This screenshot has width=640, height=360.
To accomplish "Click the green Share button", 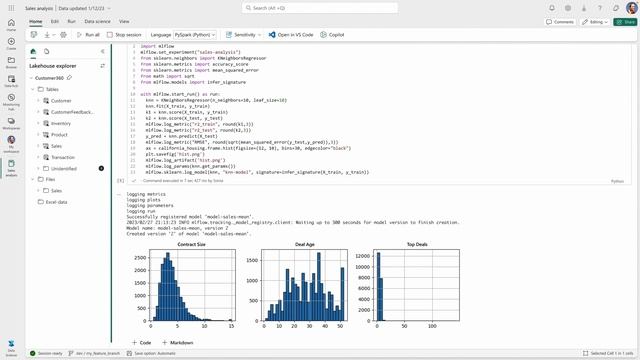I will [x=625, y=22].
